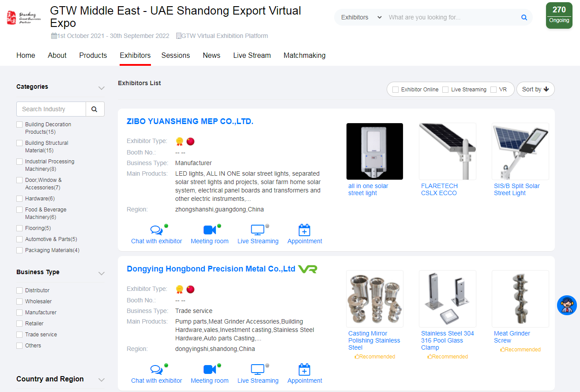Click the thumbs-up Recommended icon under Pool Glass Clamp
Viewport: 580px width, 392px height.
point(429,357)
